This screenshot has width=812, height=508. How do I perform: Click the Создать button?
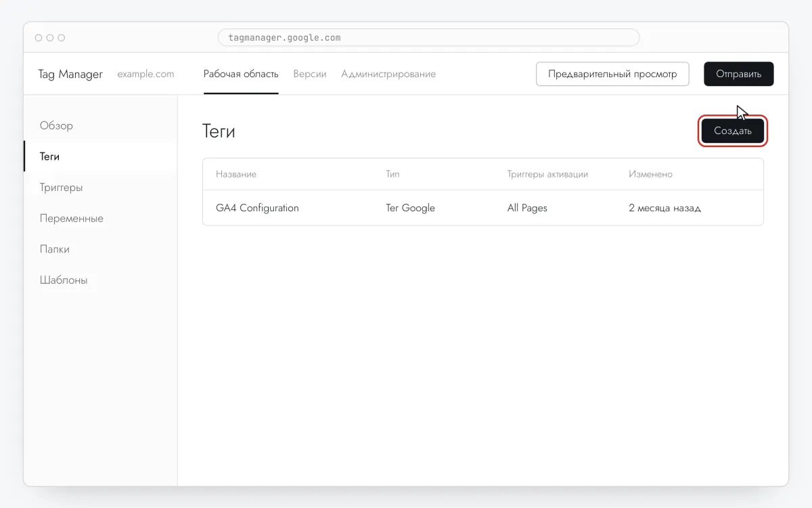pyautogui.click(x=733, y=131)
